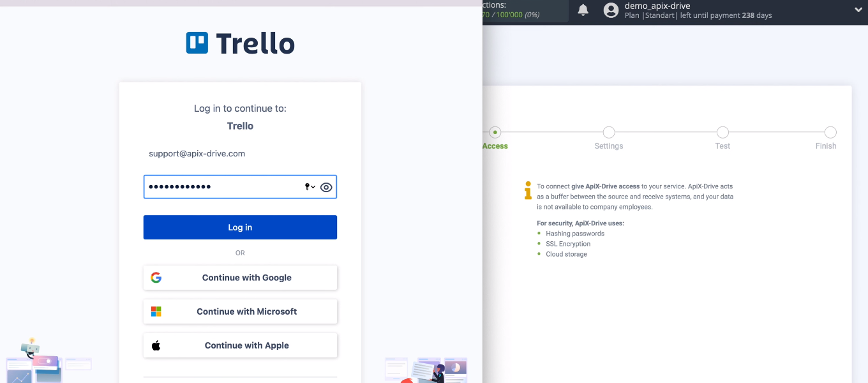Click the user avatar icon in ApiX-Drive
The image size is (868, 383).
tap(611, 10)
